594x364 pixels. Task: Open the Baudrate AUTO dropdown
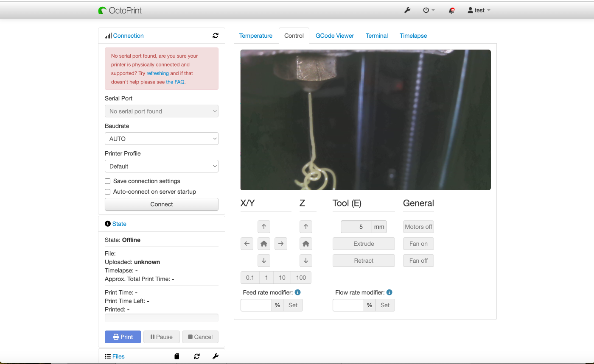click(x=162, y=139)
